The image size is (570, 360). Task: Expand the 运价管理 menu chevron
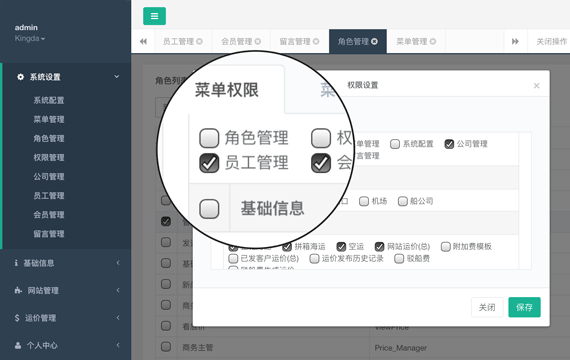pyautogui.click(x=118, y=318)
